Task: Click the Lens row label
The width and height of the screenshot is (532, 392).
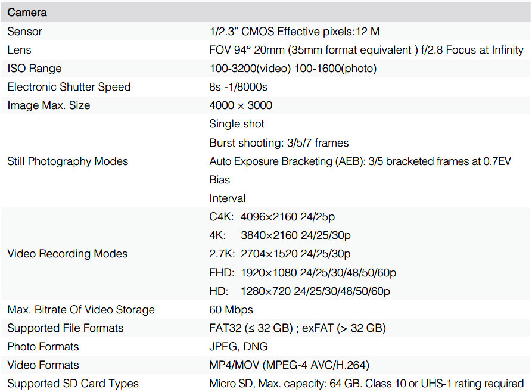Action: click(x=19, y=50)
